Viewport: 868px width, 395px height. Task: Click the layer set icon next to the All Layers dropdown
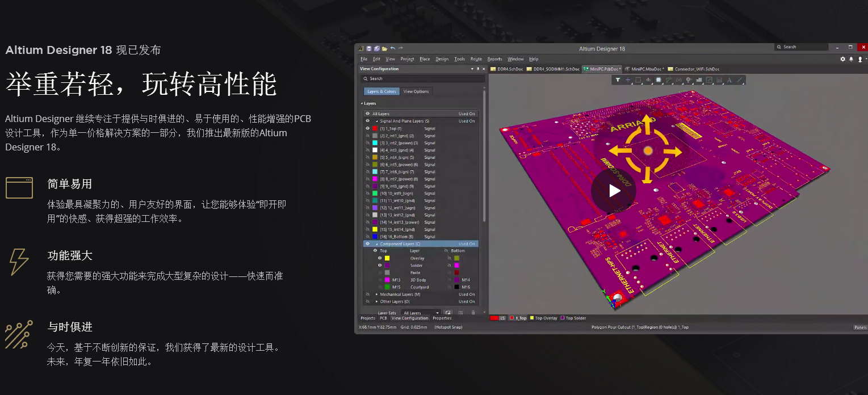pyautogui.click(x=448, y=313)
